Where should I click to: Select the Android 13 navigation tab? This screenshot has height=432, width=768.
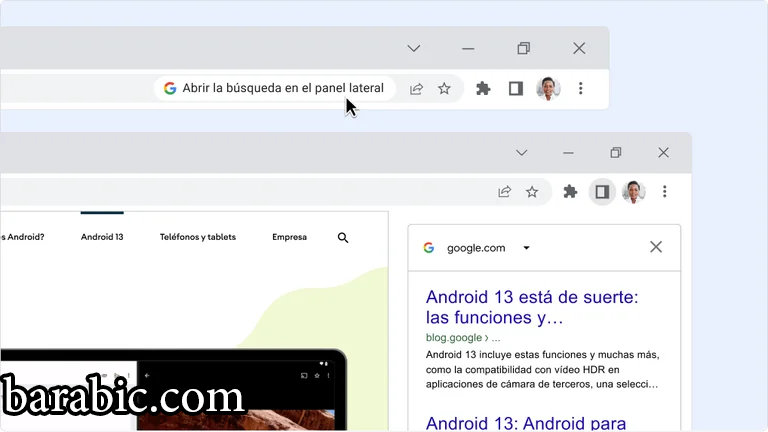point(102,238)
